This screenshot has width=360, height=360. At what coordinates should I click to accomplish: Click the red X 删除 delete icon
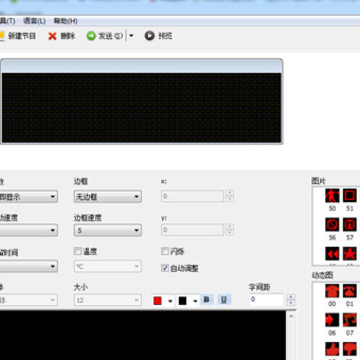tap(52, 36)
